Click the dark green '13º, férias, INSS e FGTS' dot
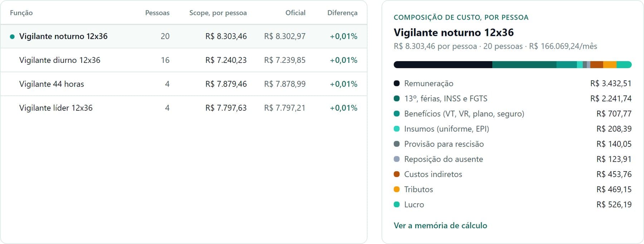This screenshot has height=244, width=644. (396, 99)
